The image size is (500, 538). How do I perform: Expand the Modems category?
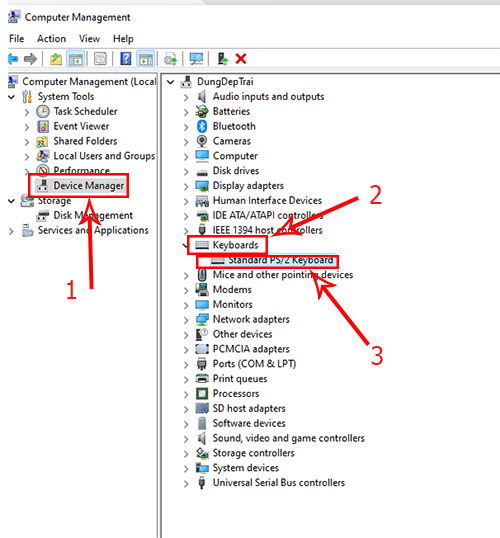point(186,290)
